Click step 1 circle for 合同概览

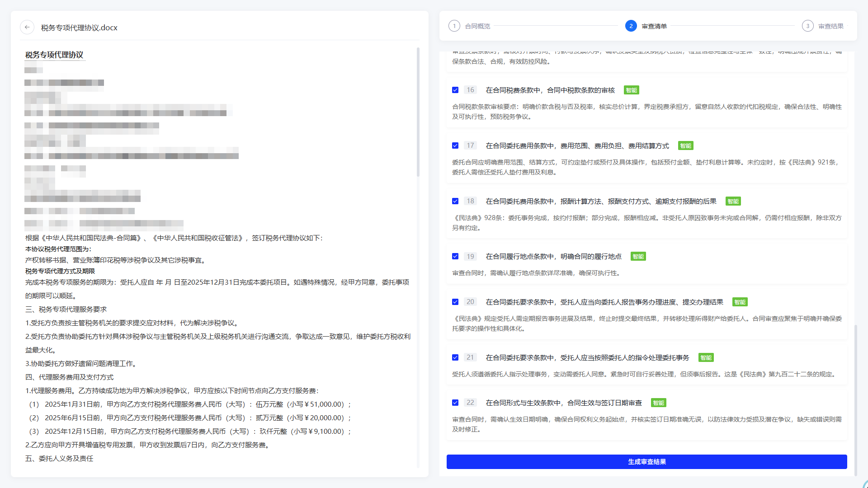454,26
